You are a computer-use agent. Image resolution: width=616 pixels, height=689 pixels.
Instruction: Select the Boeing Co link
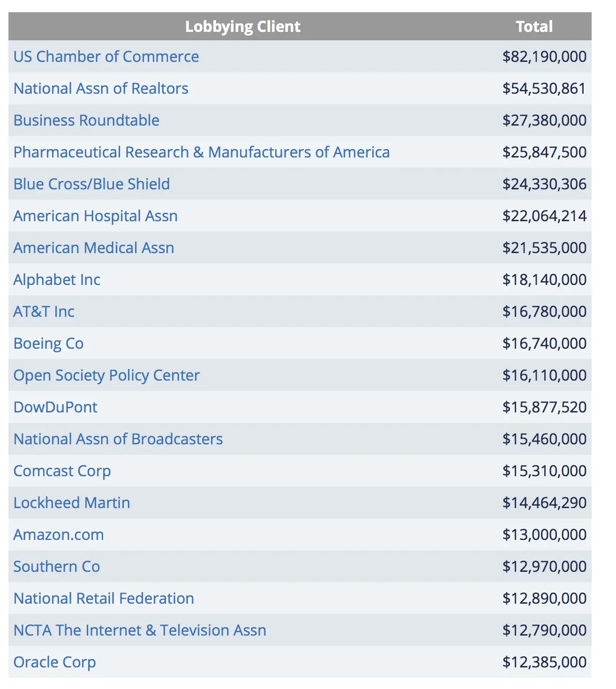pos(48,344)
